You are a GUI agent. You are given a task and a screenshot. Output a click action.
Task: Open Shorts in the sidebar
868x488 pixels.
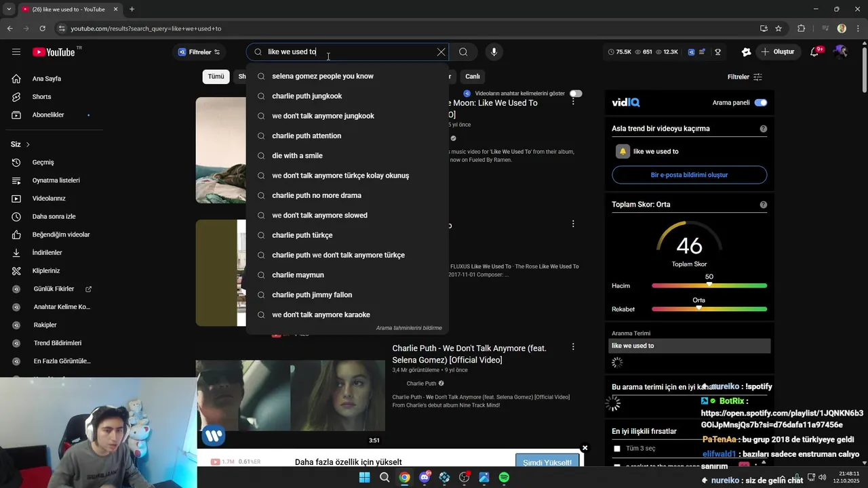coord(41,97)
